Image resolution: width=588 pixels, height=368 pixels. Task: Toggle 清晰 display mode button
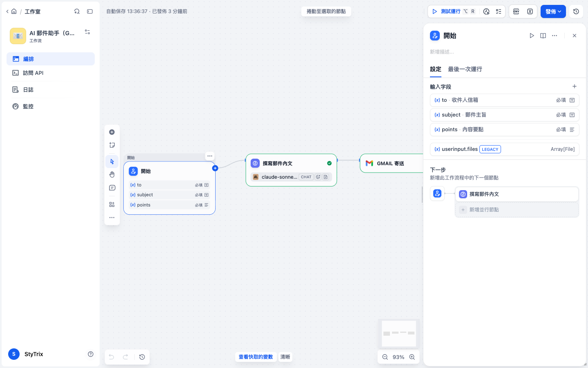tap(285, 357)
